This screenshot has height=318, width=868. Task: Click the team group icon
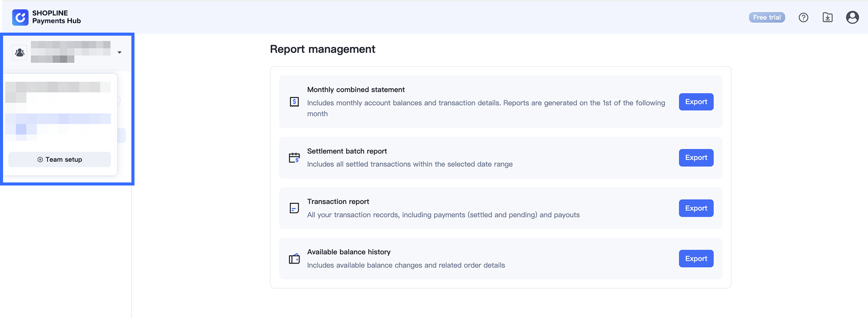[20, 52]
